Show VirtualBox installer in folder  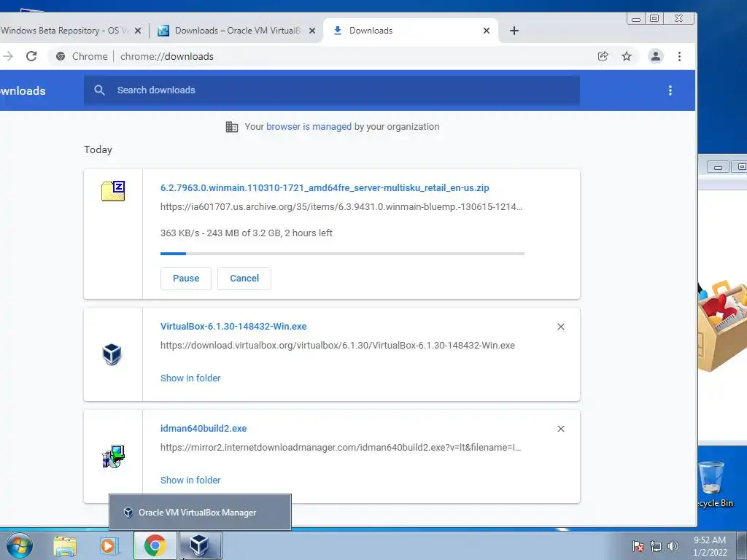point(190,378)
